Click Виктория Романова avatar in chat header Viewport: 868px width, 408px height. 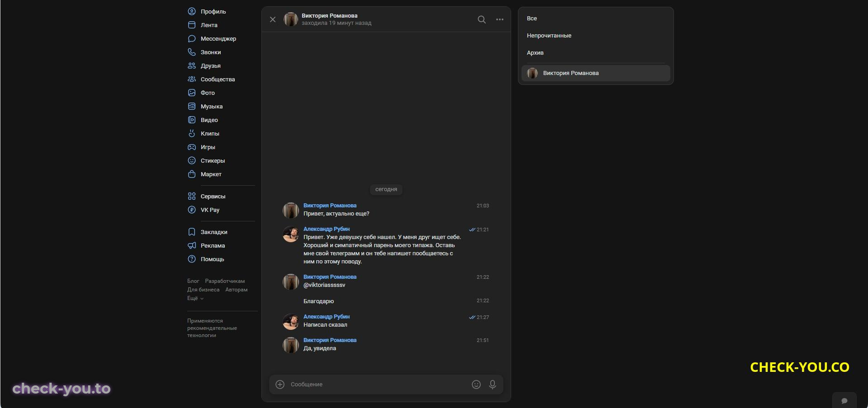tap(291, 19)
